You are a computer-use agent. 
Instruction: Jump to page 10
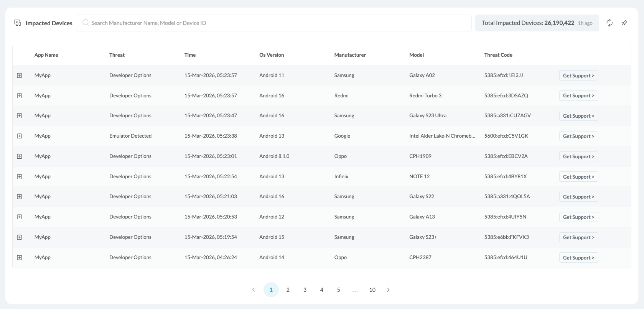click(372, 290)
